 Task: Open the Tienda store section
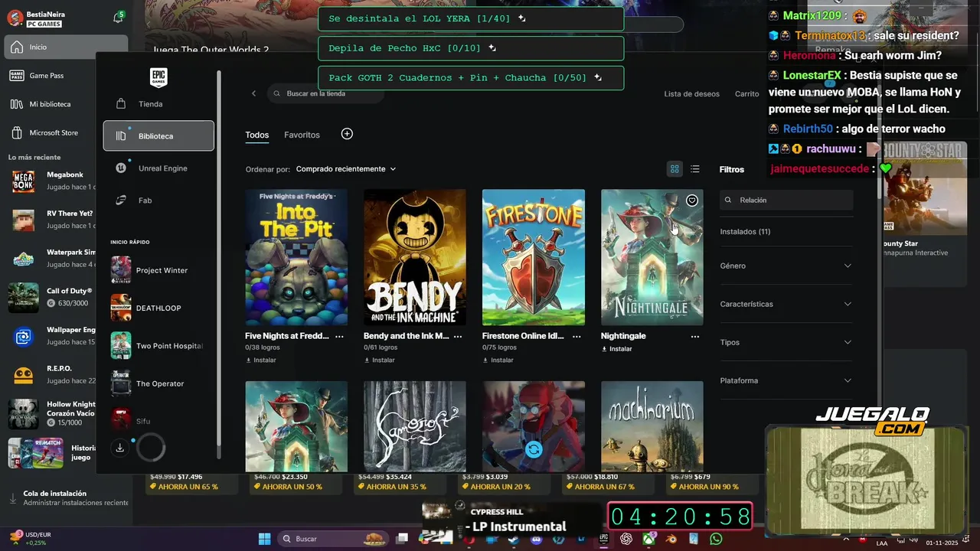click(158, 104)
